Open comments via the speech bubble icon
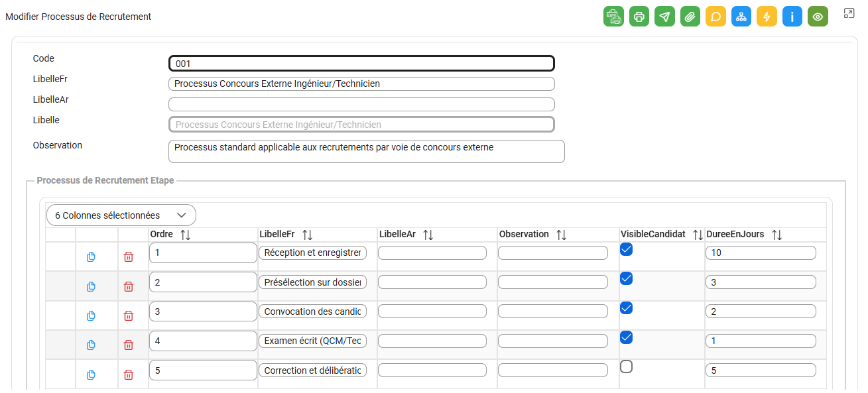The width and height of the screenshot is (868, 393). tap(716, 17)
